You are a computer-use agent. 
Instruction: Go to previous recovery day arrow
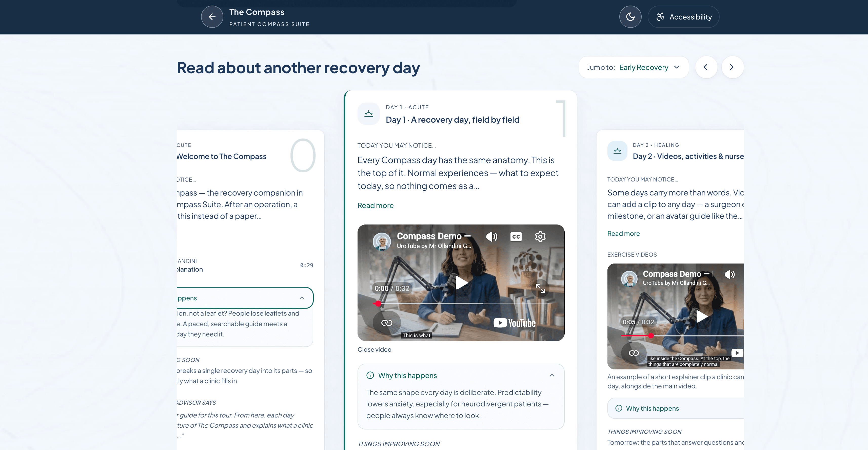click(706, 67)
